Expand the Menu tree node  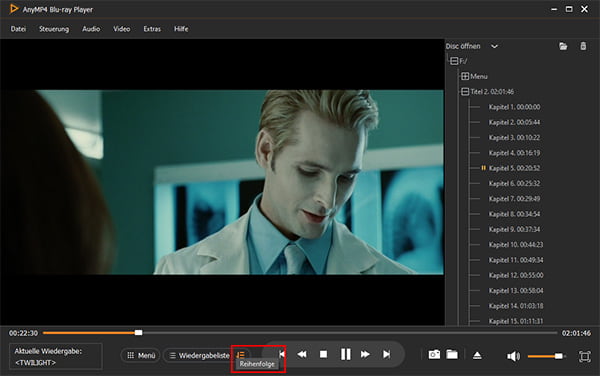465,76
